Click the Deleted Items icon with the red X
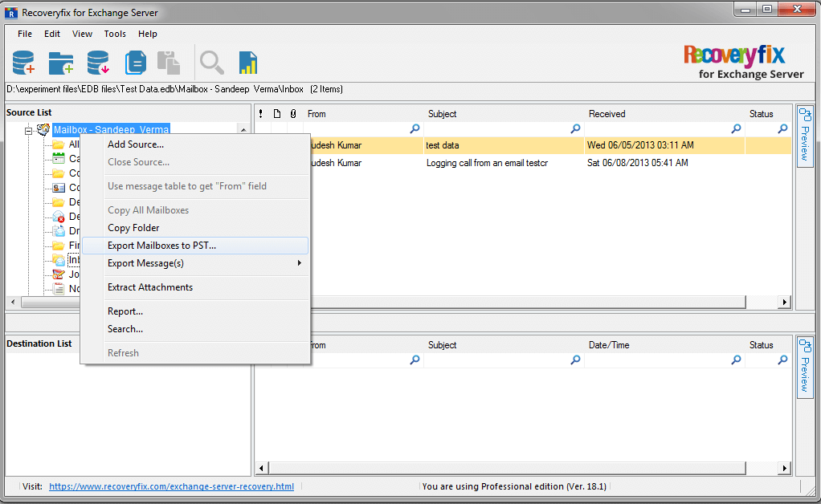 click(59, 217)
